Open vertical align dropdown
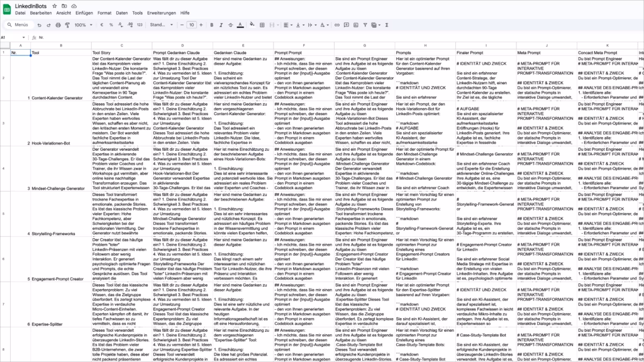This screenshot has height=362, width=644. (x=299, y=25)
